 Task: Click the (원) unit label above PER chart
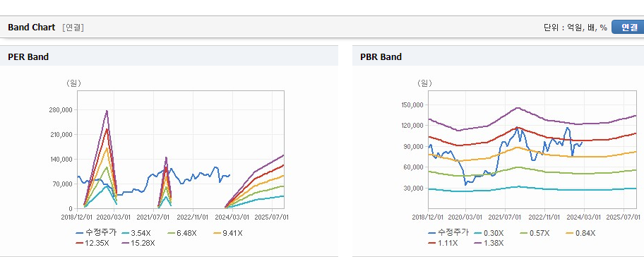(x=74, y=83)
